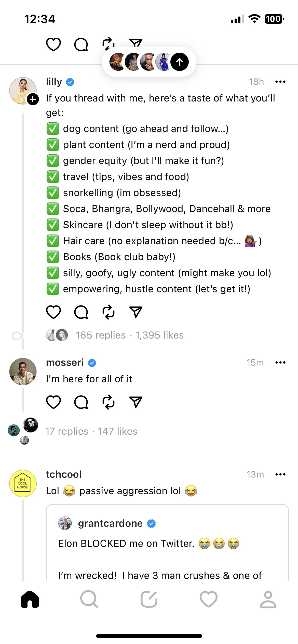View 165 replies on lilly's post
Screen dimensions: 298x644
click(x=101, y=335)
